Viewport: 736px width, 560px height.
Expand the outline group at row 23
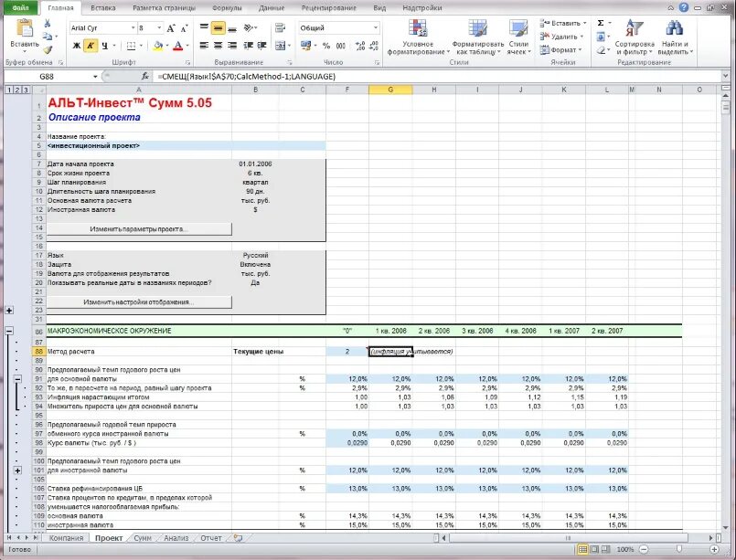(x=9, y=310)
